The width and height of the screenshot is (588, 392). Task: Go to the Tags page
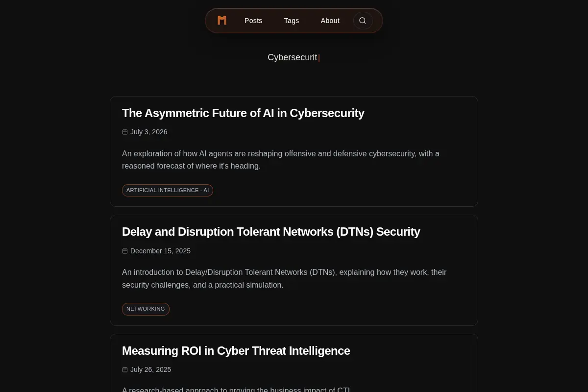[292, 21]
